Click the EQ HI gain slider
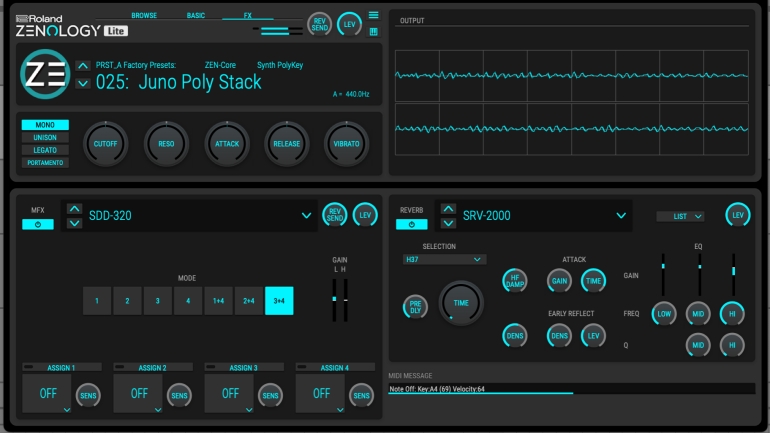This screenshot has height=433, width=770. (x=734, y=274)
